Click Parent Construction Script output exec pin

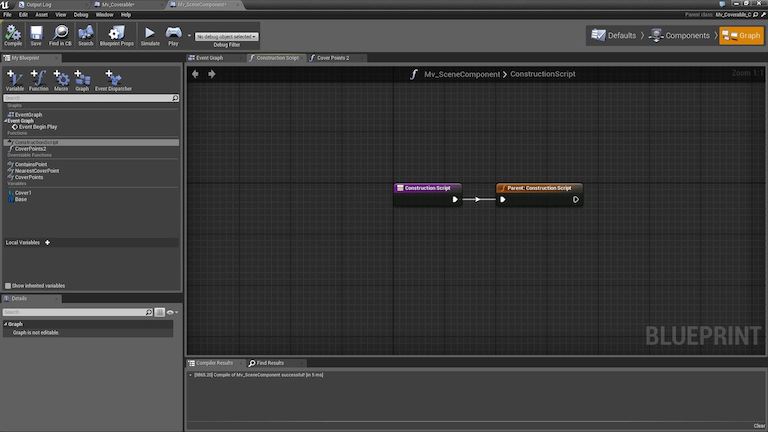[x=576, y=200]
